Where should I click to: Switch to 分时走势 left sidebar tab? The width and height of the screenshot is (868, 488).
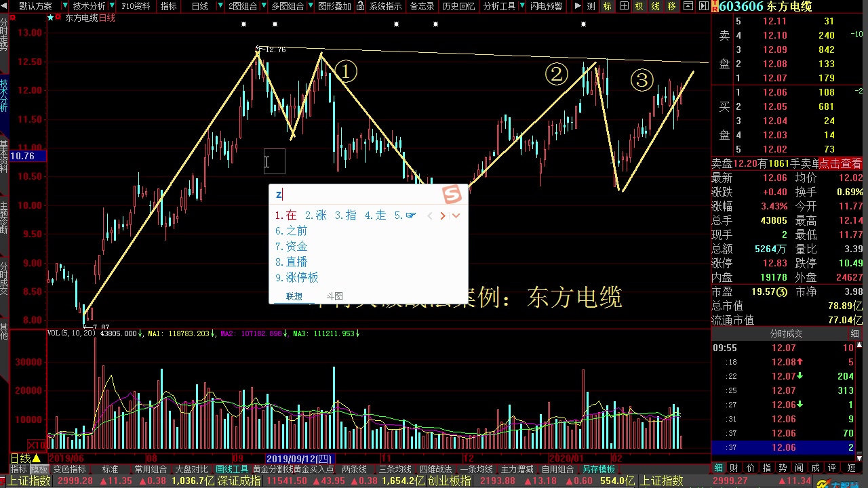coord(4,35)
